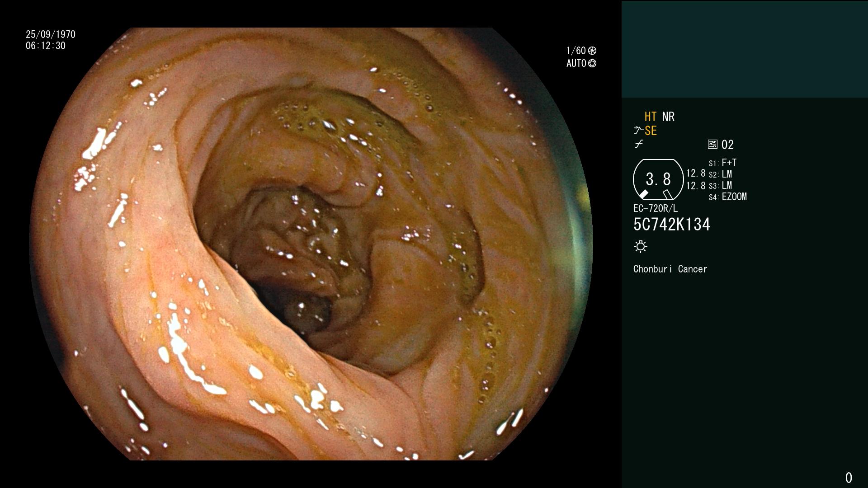Click the light source lamp icon
868x488 pixels.
click(x=641, y=247)
